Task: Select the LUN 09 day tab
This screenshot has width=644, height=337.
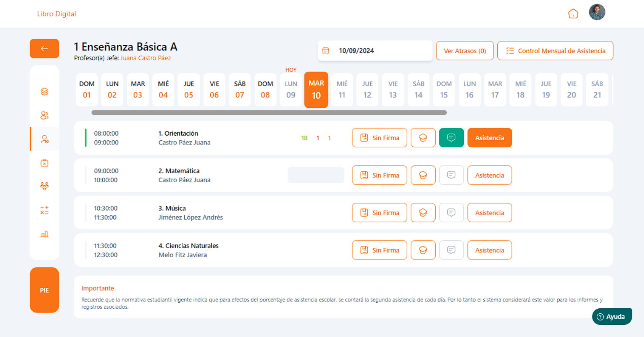Action: click(x=291, y=89)
